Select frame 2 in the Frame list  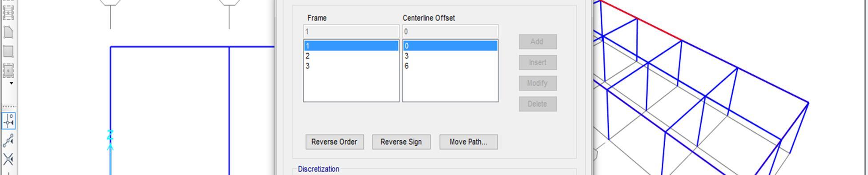[351, 56]
